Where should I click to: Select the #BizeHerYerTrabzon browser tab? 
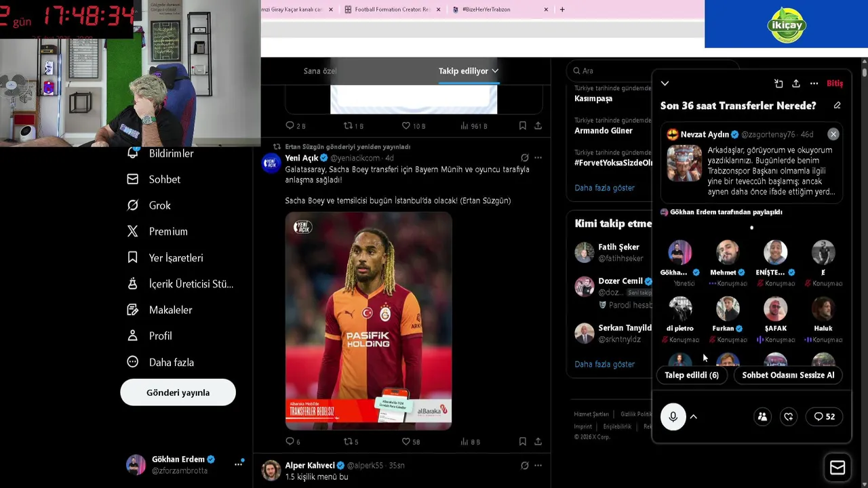pyautogui.click(x=500, y=9)
